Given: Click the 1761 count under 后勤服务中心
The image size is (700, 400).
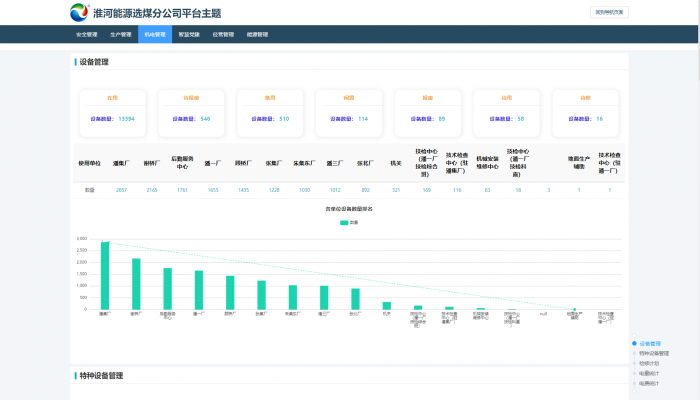Looking at the screenshot, I should coord(182,189).
